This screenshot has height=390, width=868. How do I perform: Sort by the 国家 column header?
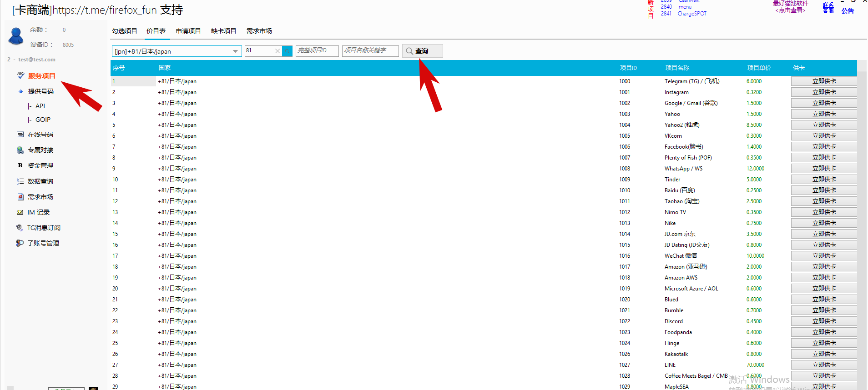165,68
